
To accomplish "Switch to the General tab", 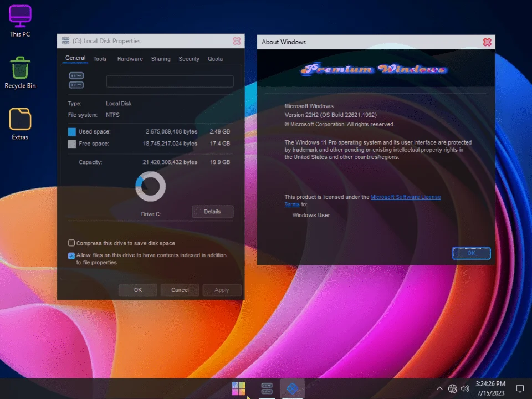I will 75,58.
